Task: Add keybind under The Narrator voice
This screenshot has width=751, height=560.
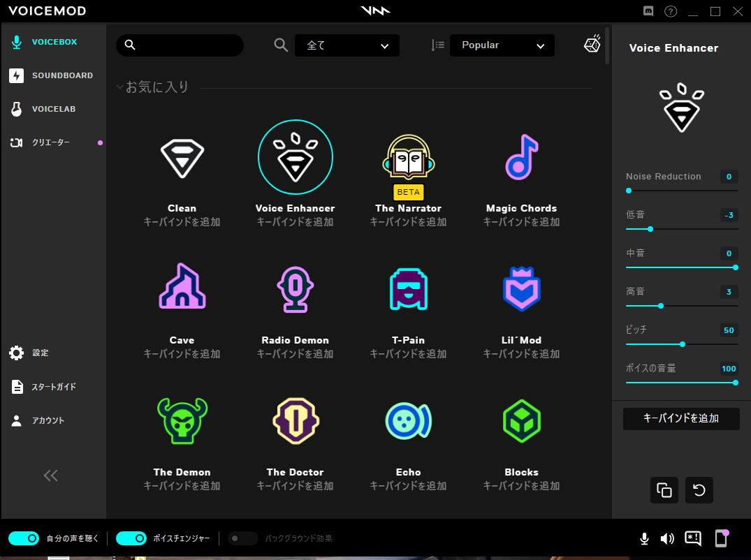Action: click(409, 222)
